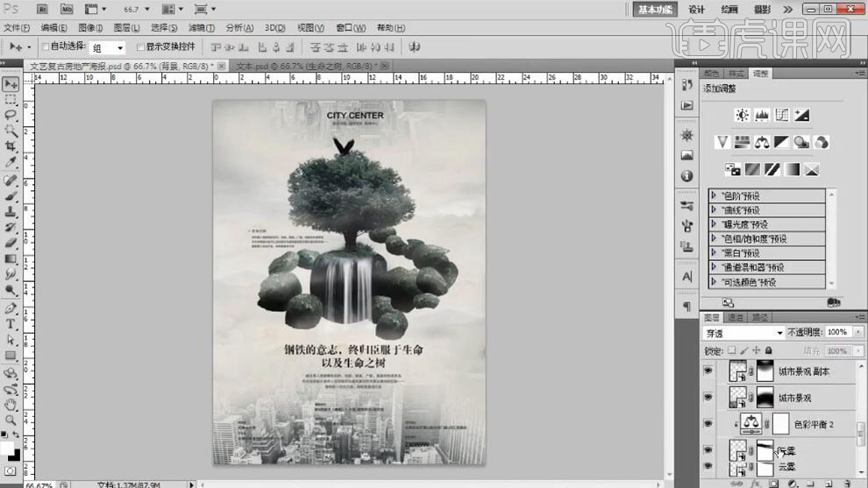Select the Quick Selection tool

click(11, 131)
